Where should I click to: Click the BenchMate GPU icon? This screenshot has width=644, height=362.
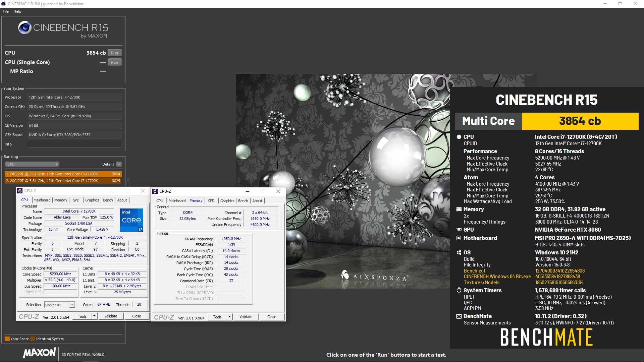[459, 230]
